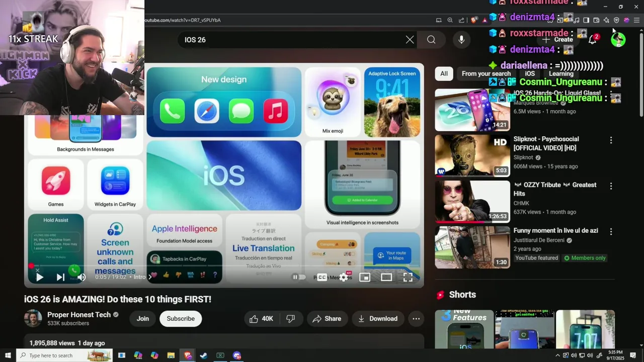Open the CHMK channel link
The image size is (644, 362).
pos(521,203)
